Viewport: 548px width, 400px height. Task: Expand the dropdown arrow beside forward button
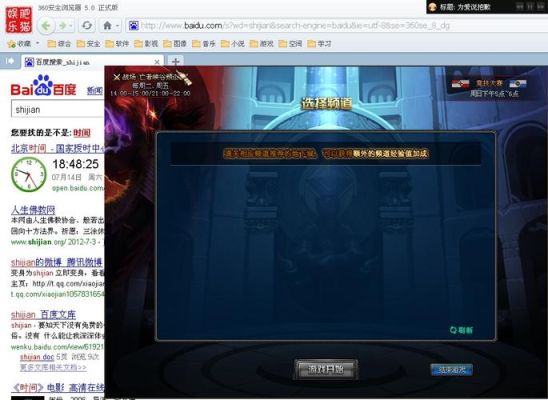pyautogui.click(x=71, y=26)
